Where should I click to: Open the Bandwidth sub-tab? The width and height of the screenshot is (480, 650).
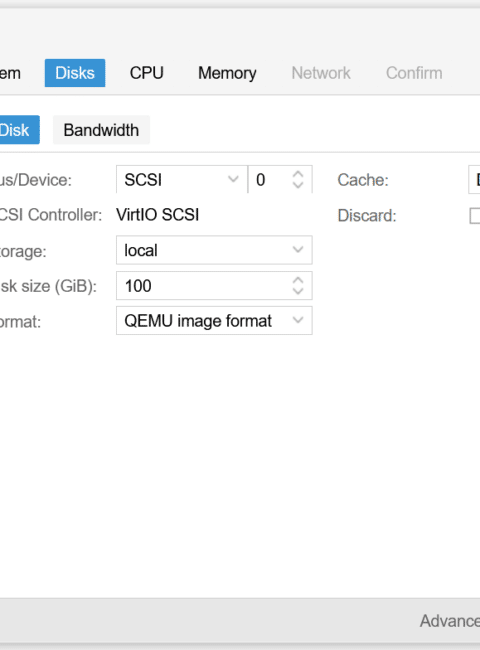point(101,130)
